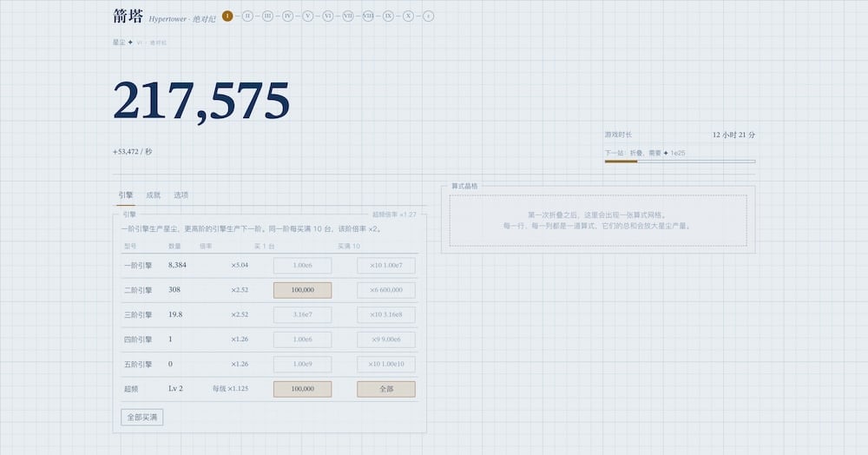
Task: Click the 五阶引擎 row label
Action: [138, 364]
